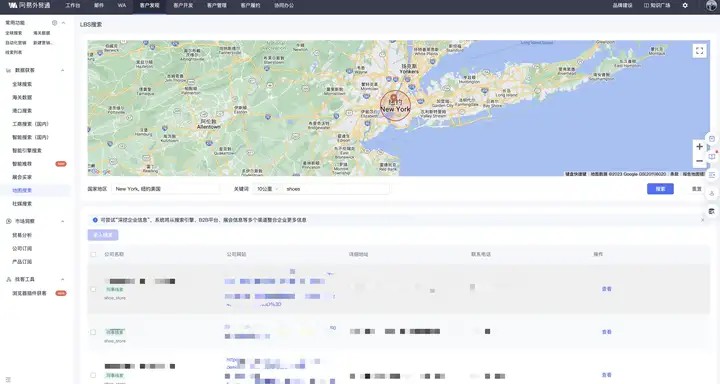Open the 客户履约 top menu
The width and height of the screenshot is (720, 384).
pos(250,6)
